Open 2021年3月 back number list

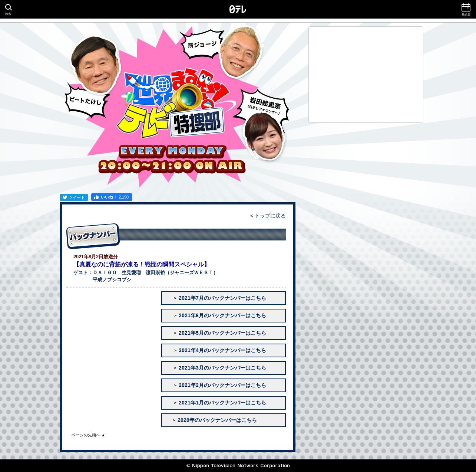click(x=224, y=368)
